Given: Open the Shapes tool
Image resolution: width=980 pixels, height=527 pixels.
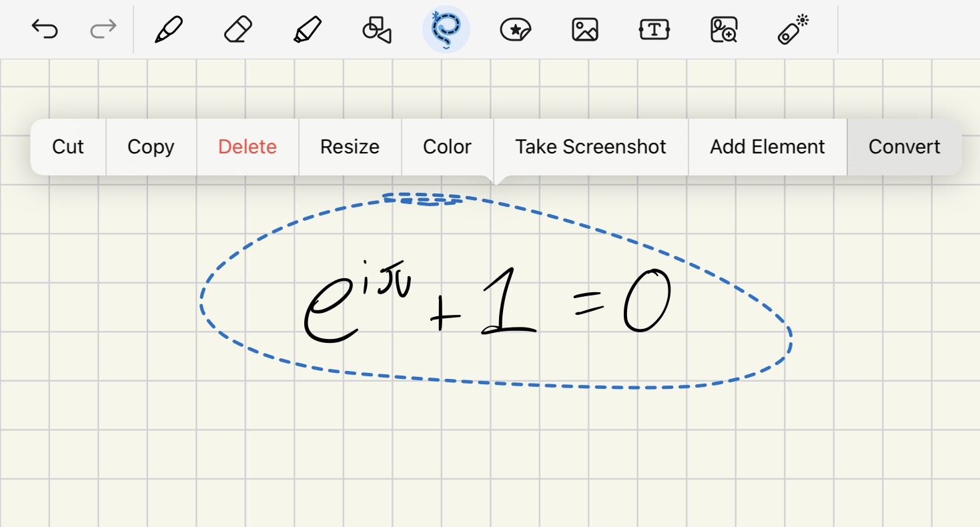Looking at the screenshot, I should [377, 29].
